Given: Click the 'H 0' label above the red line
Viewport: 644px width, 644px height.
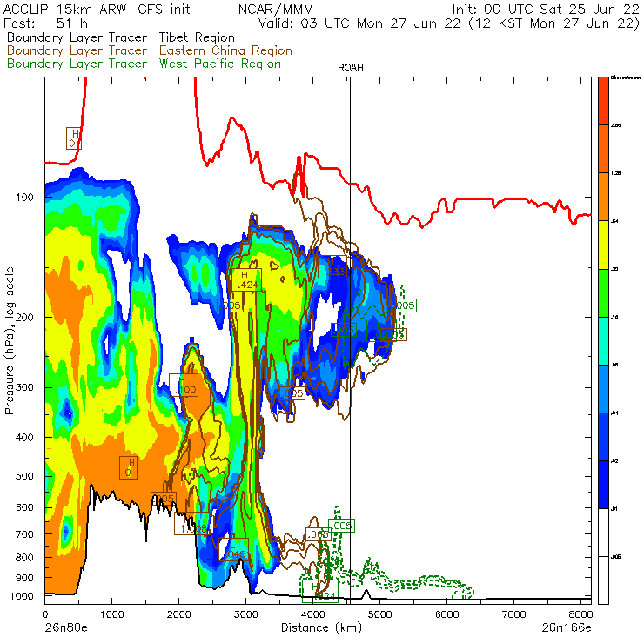Looking at the screenshot, I should (73, 138).
